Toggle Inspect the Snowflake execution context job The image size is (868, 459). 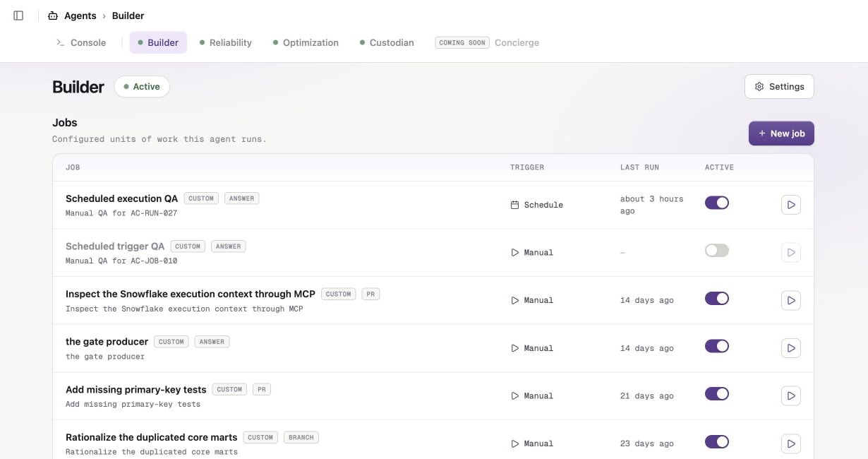point(717,299)
